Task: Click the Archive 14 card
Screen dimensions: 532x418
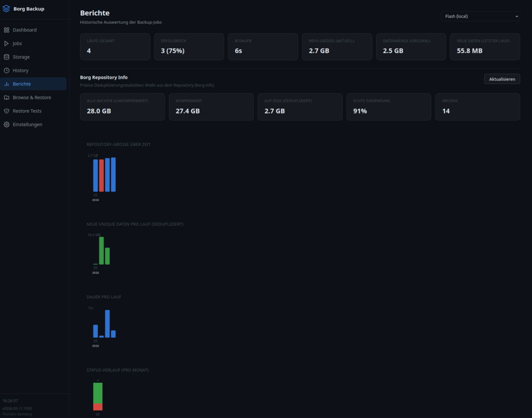Action: (477, 107)
